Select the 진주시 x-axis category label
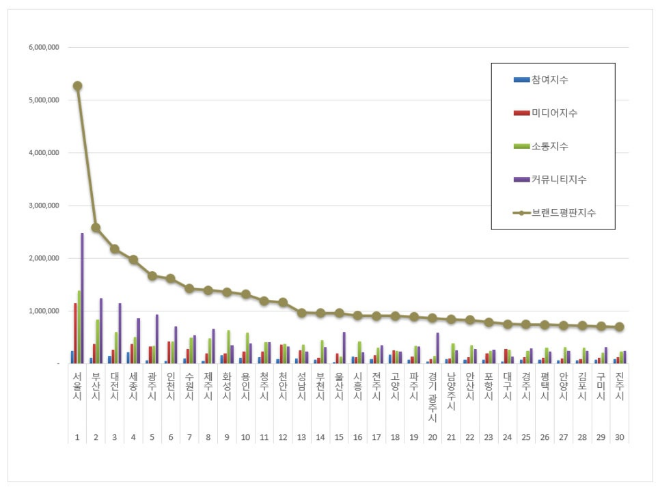The height and width of the screenshot is (489, 660). pos(620,385)
